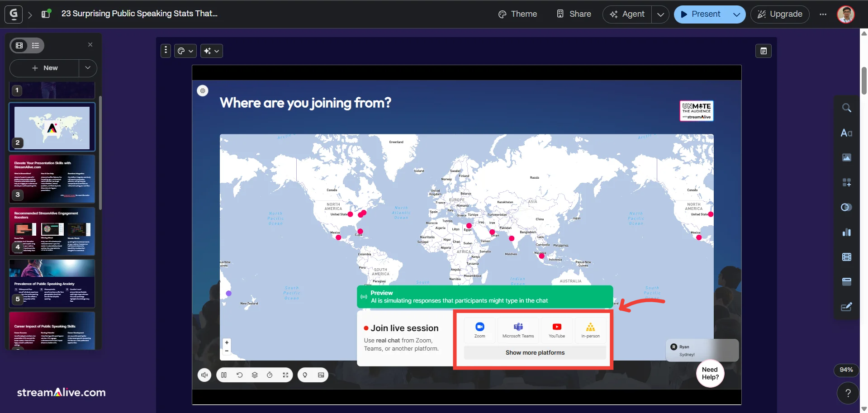Image resolution: width=868 pixels, height=413 pixels.
Task: Click the page scroll down arrow
Action: coord(864,409)
